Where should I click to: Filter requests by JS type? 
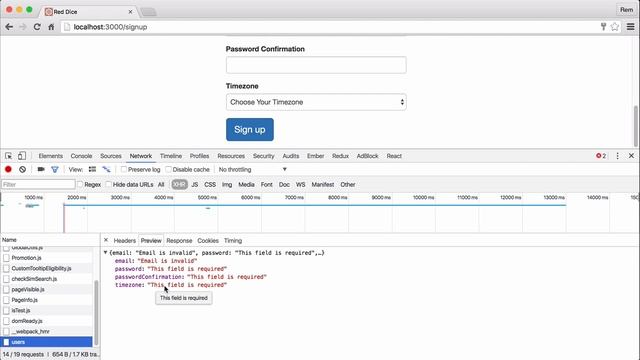point(195,184)
